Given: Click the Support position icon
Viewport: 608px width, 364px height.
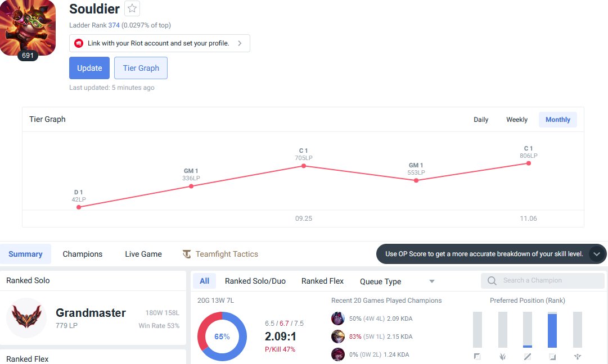Looking at the screenshot, I should click(x=578, y=357).
